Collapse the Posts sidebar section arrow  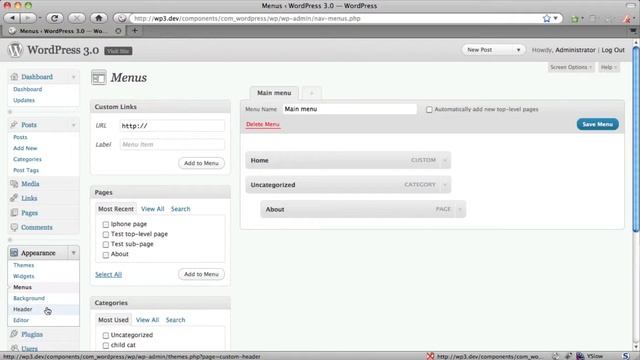[x=73, y=125]
